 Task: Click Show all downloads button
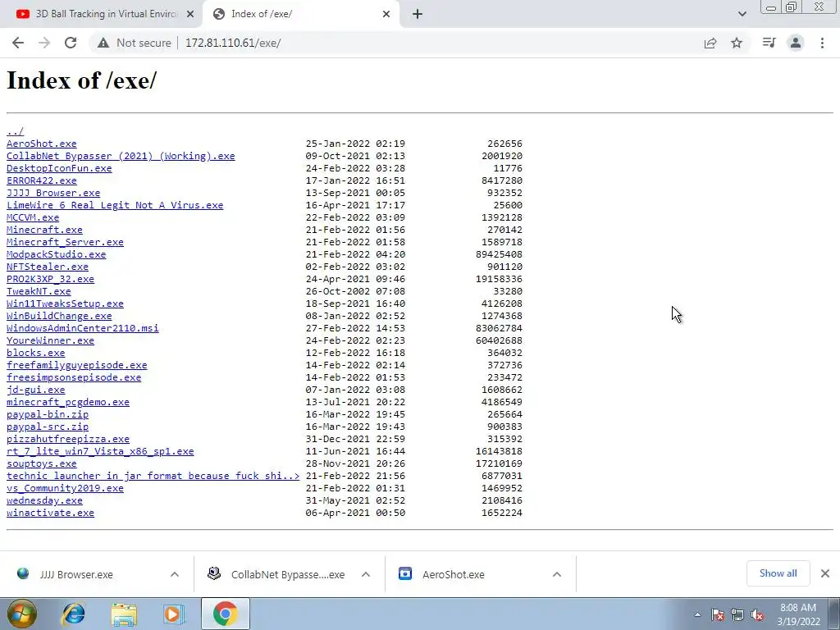point(778,573)
